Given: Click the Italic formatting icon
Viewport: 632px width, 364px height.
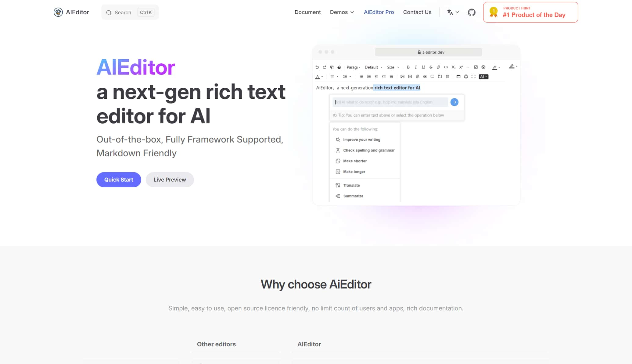Looking at the screenshot, I should point(415,67).
